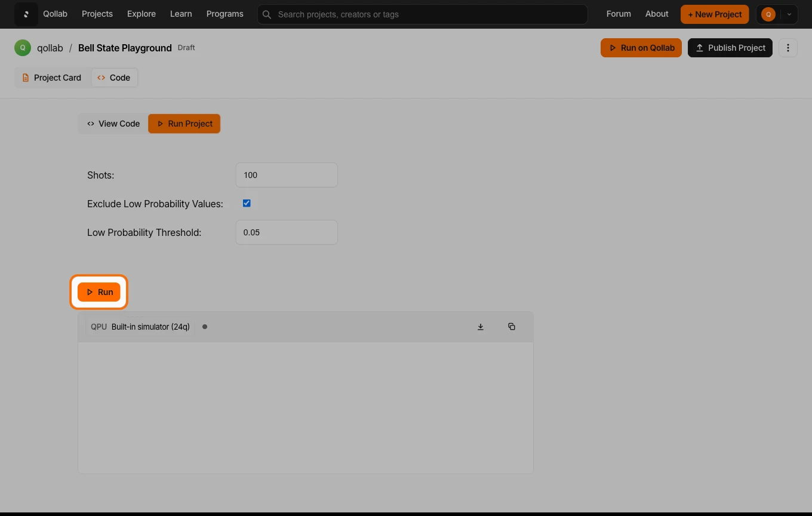Click Run on Qollab button
This screenshot has height=516, width=812.
pyautogui.click(x=641, y=48)
